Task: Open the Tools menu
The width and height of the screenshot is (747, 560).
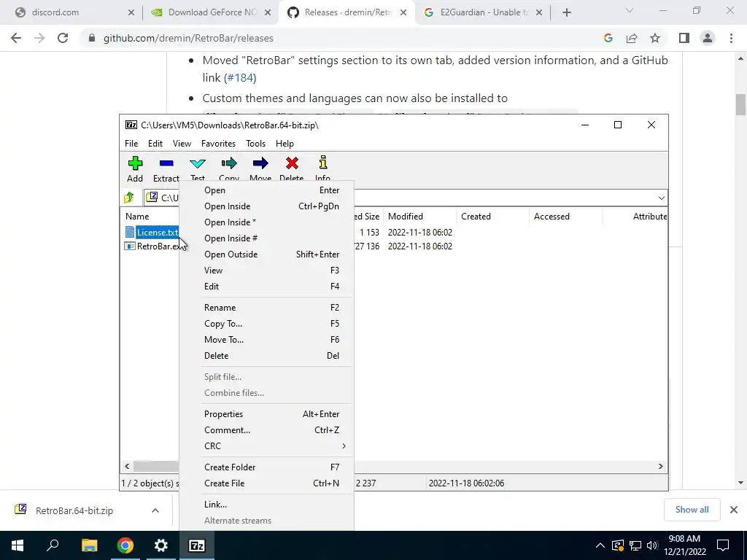Action: coord(256,144)
